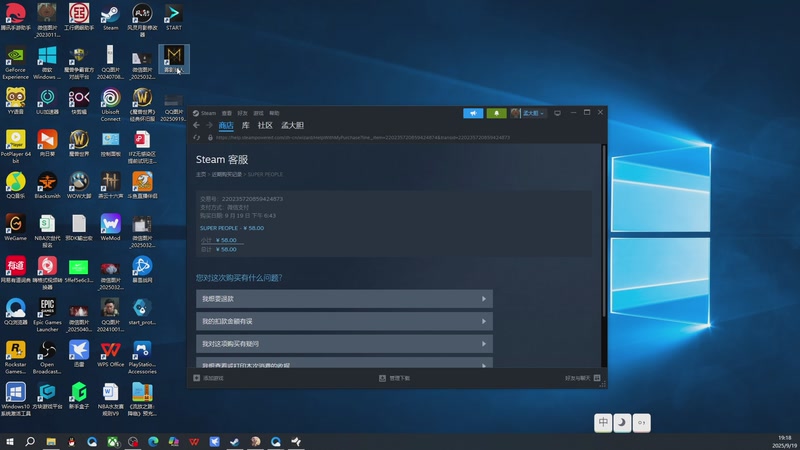Select the Rockstar Games desktop icon

[15, 358]
